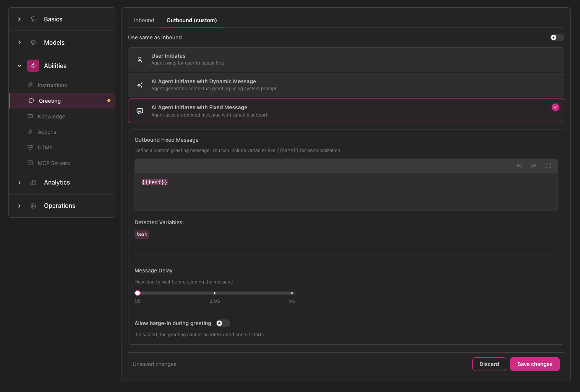This screenshot has width=580, height=392.
Task: Select the Instructions wand icon
Action: click(x=30, y=85)
